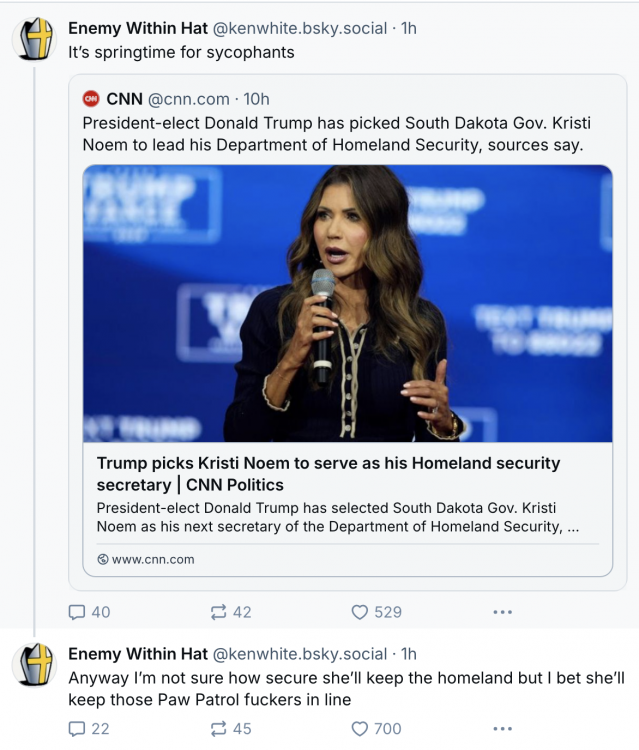Click the CNN logo avatar in quoted post
This screenshot has width=639, height=750.
point(91,99)
